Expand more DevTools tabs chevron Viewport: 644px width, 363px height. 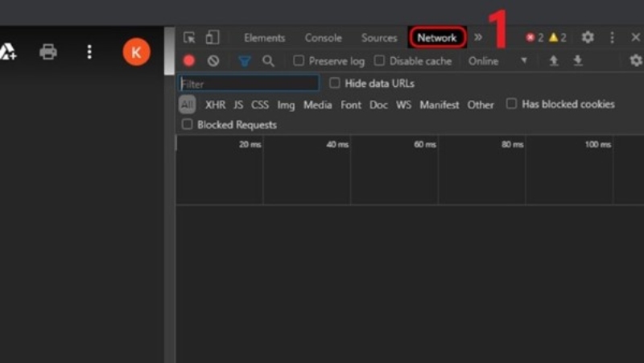click(x=478, y=38)
